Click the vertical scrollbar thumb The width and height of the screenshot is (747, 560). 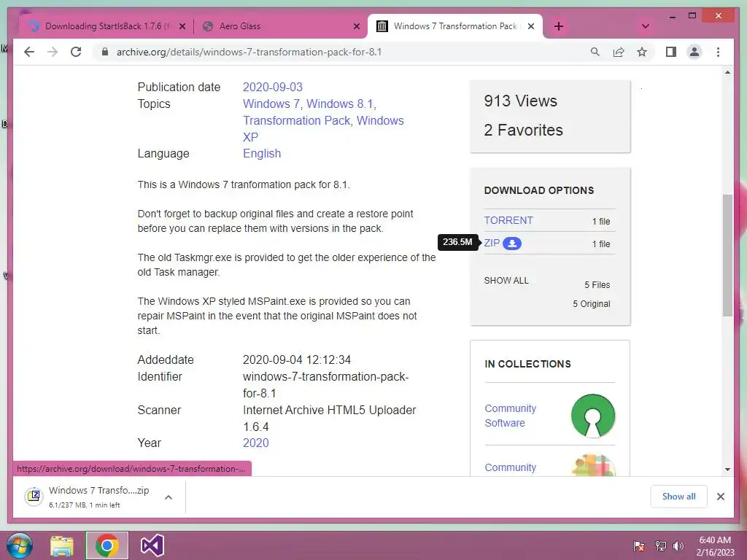point(727,255)
